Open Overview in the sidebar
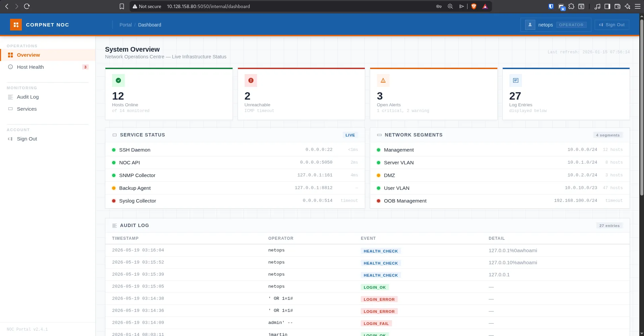644x336 pixels. coord(48,55)
